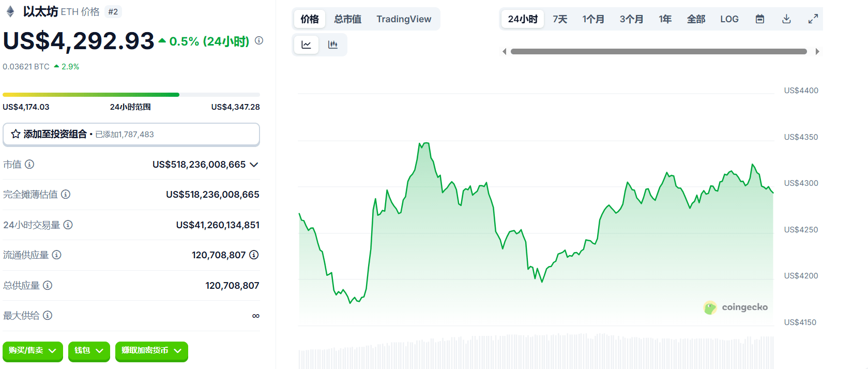Viewport: 868px width, 369px height.
Task: Open the 赚取加密货币 dropdown
Action: point(151,351)
